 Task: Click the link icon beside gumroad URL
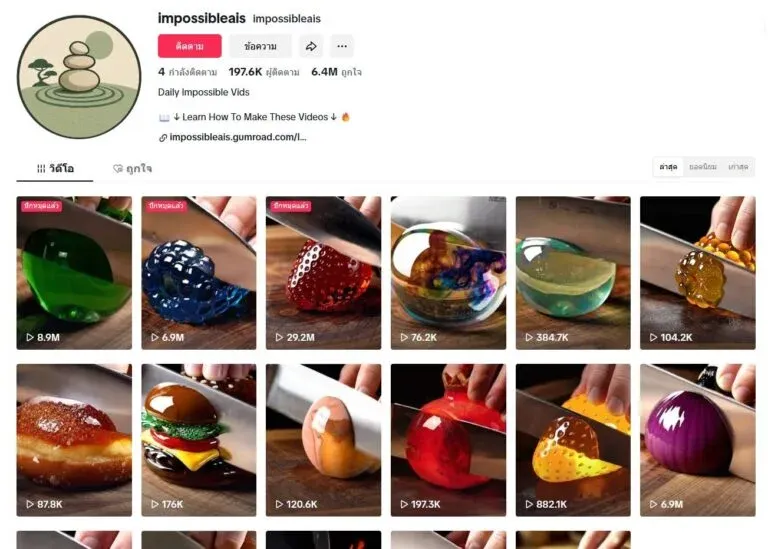coord(163,138)
